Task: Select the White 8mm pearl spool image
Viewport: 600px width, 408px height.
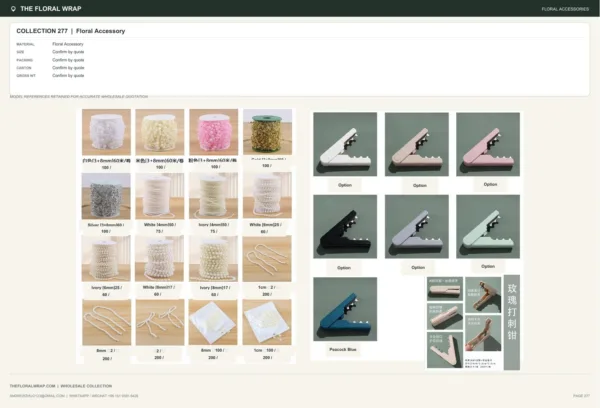Action: click(160, 259)
